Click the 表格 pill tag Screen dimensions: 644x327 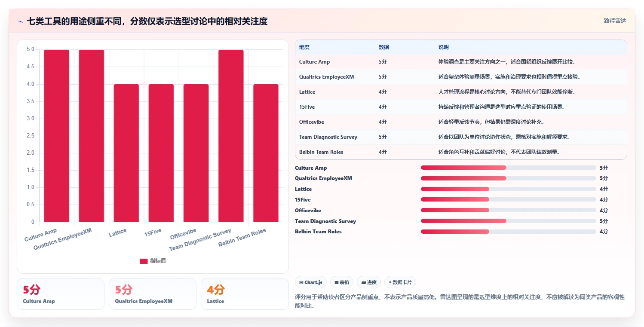(x=342, y=282)
